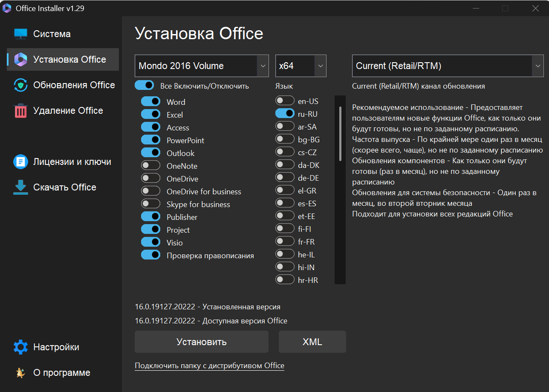Click the Office logo icon in sidebar

click(x=20, y=60)
